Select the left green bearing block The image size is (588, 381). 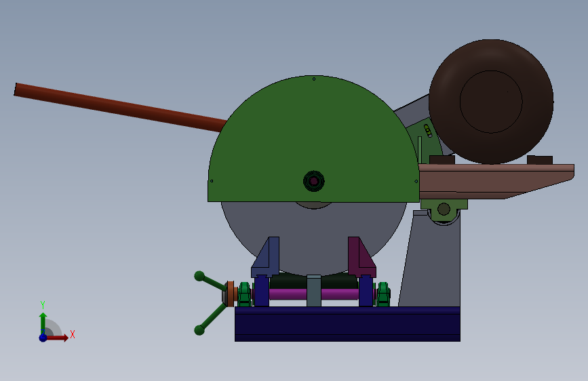click(x=245, y=294)
